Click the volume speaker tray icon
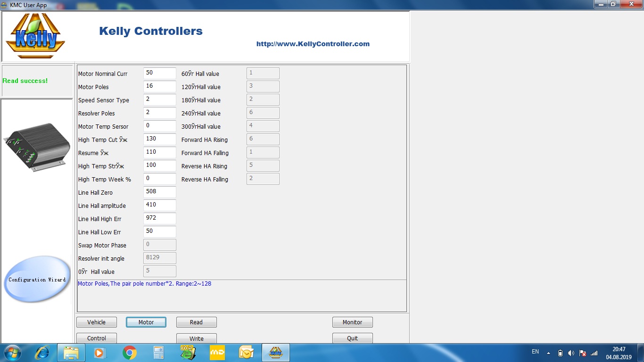The width and height of the screenshot is (644, 362). point(571,353)
